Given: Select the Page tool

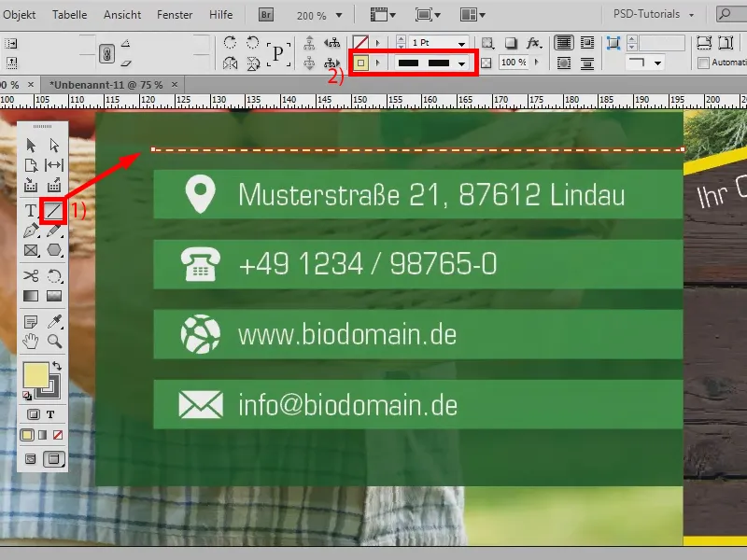Looking at the screenshot, I should coord(31,165).
